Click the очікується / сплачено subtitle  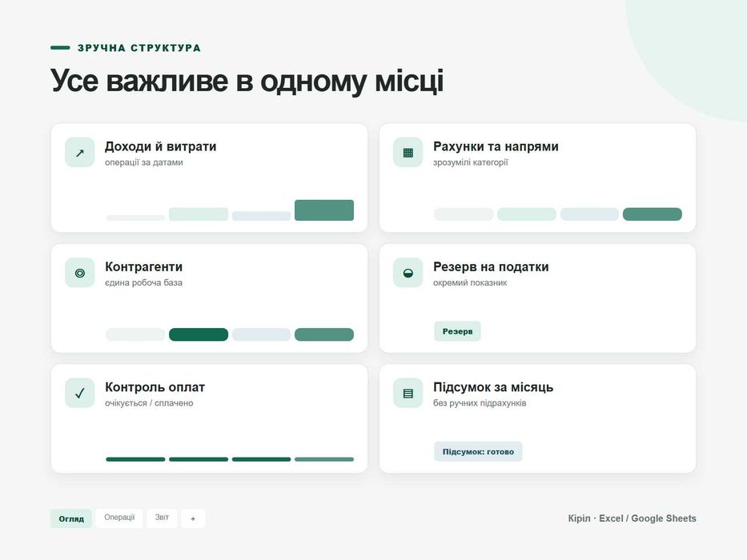point(149,403)
